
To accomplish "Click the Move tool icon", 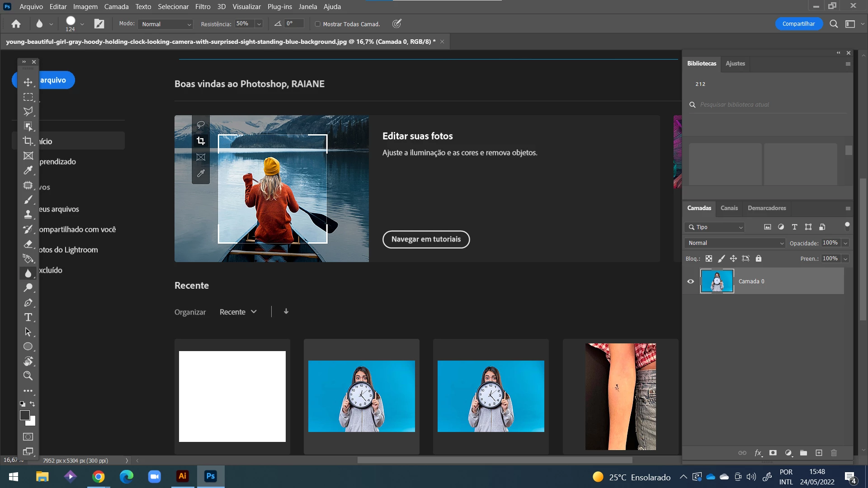I will pos(28,82).
